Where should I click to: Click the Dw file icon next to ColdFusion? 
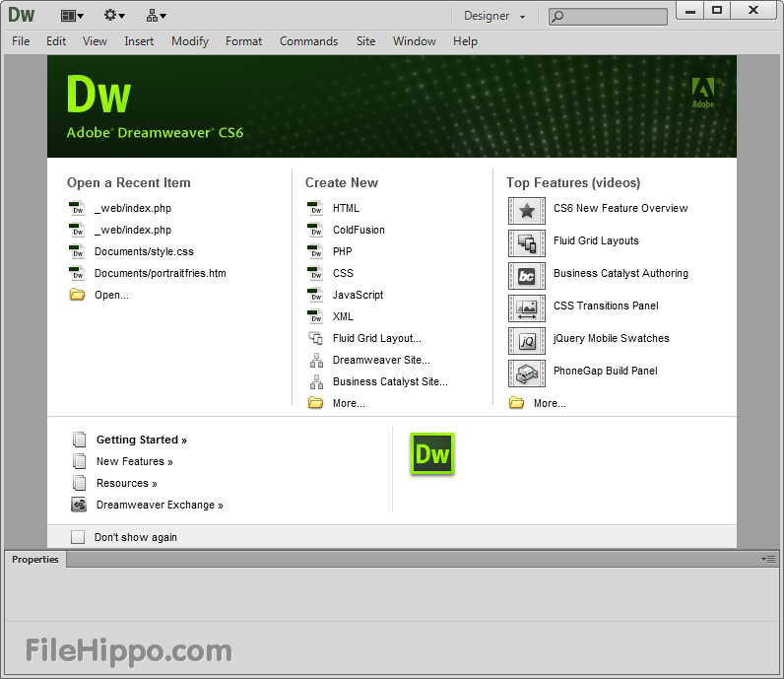pyautogui.click(x=315, y=230)
